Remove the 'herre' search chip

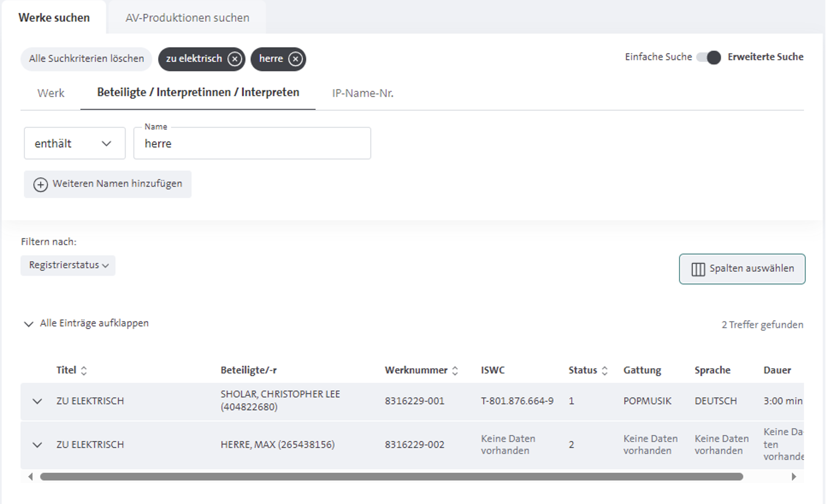pos(295,59)
